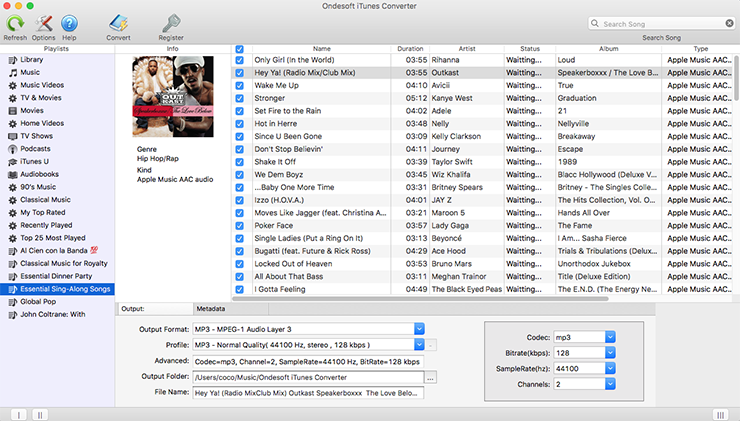Toggle the select-all checkbox in header
The height and width of the screenshot is (421, 740).
tap(239, 48)
